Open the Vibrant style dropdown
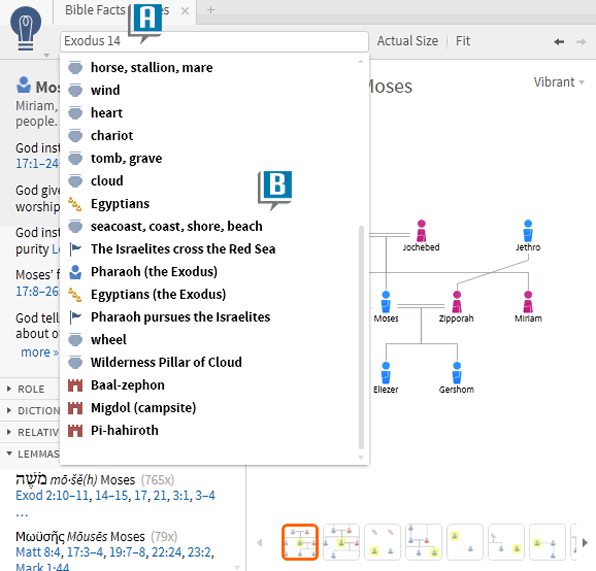Viewport: 596px width, 571px height. point(558,82)
